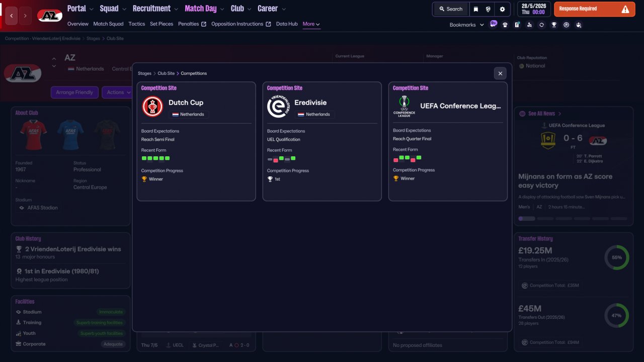
Task: Open the See All News link
Action: [541, 114]
